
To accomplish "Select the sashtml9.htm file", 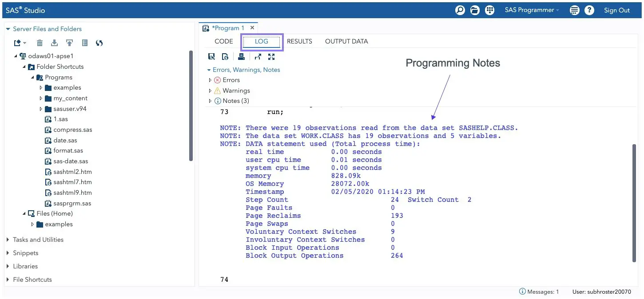I will tap(68, 193).
